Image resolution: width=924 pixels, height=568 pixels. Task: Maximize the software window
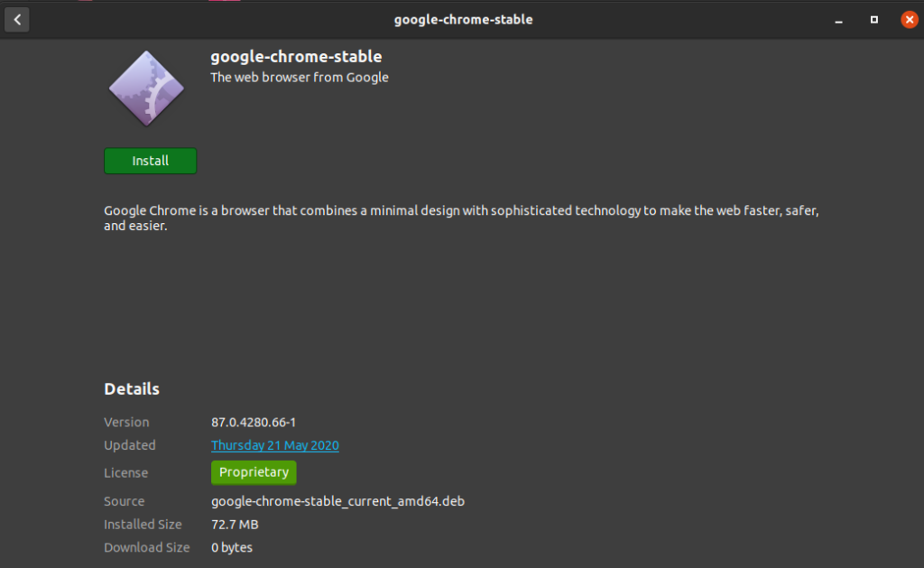[873, 19]
